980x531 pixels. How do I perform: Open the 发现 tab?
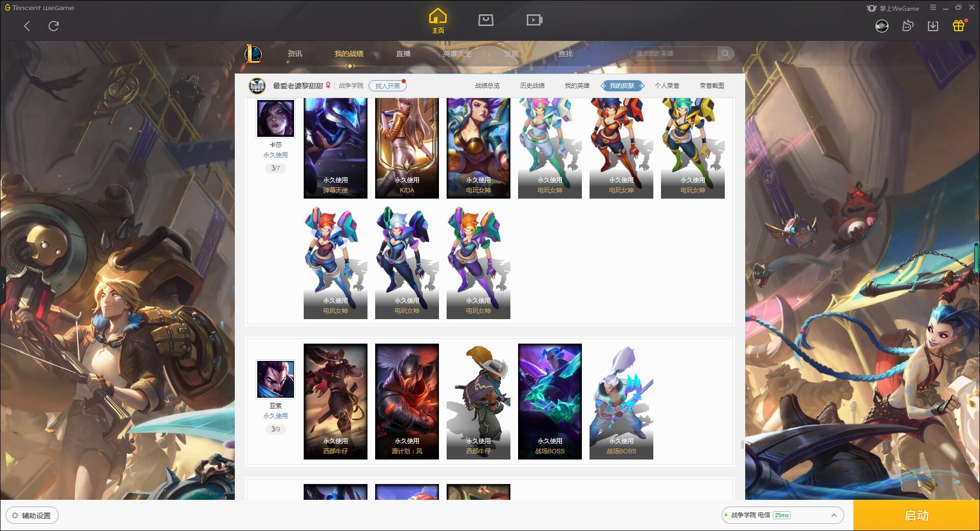(511, 54)
